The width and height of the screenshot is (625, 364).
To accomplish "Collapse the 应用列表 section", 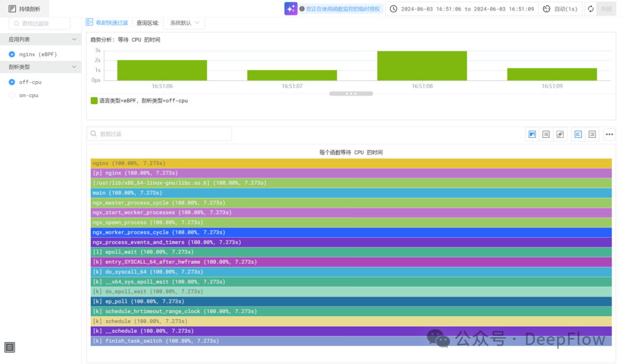I will click(74, 39).
